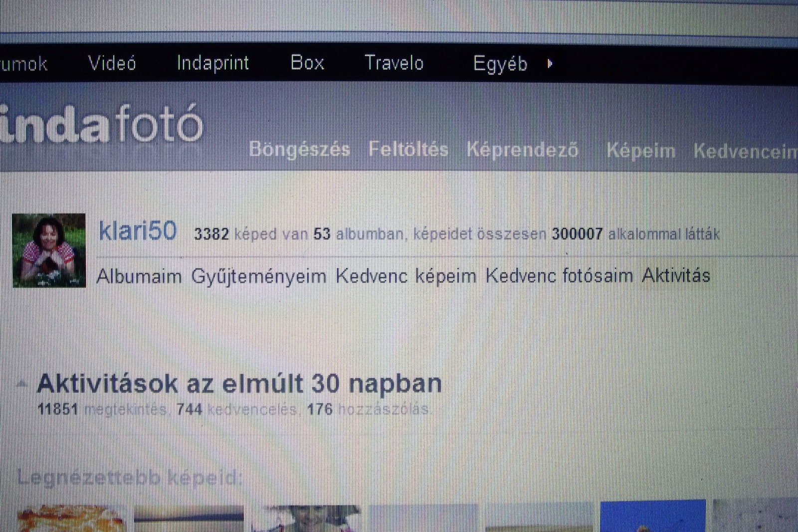Screen dimensions: 798x532
Task: Open the Egyéb menu
Action: (x=500, y=64)
